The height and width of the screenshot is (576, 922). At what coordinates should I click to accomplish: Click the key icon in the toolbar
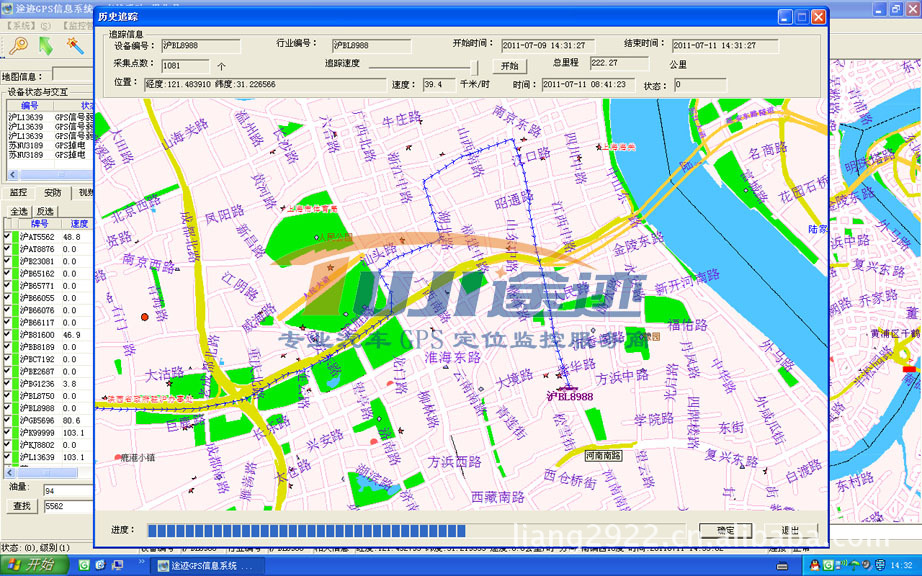[x=17, y=45]
